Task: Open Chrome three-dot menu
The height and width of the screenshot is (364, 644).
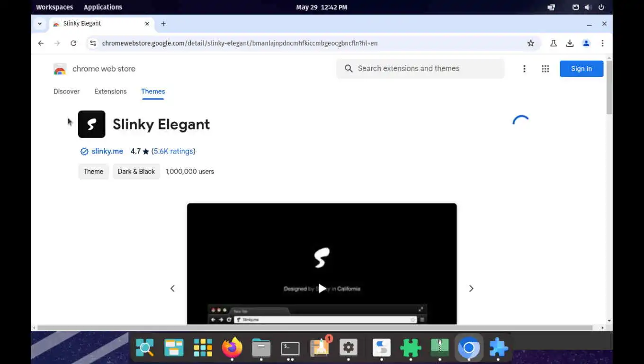Action: tap(602, 43)
